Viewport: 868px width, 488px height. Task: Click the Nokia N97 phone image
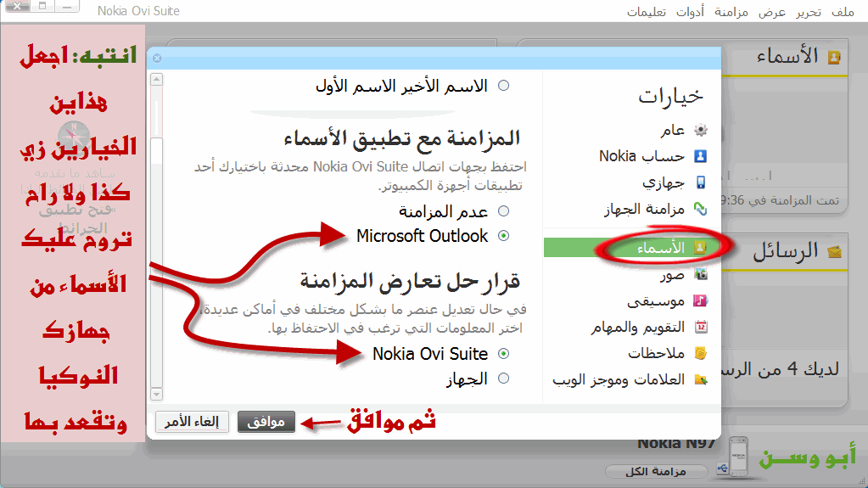pos(739,457)
